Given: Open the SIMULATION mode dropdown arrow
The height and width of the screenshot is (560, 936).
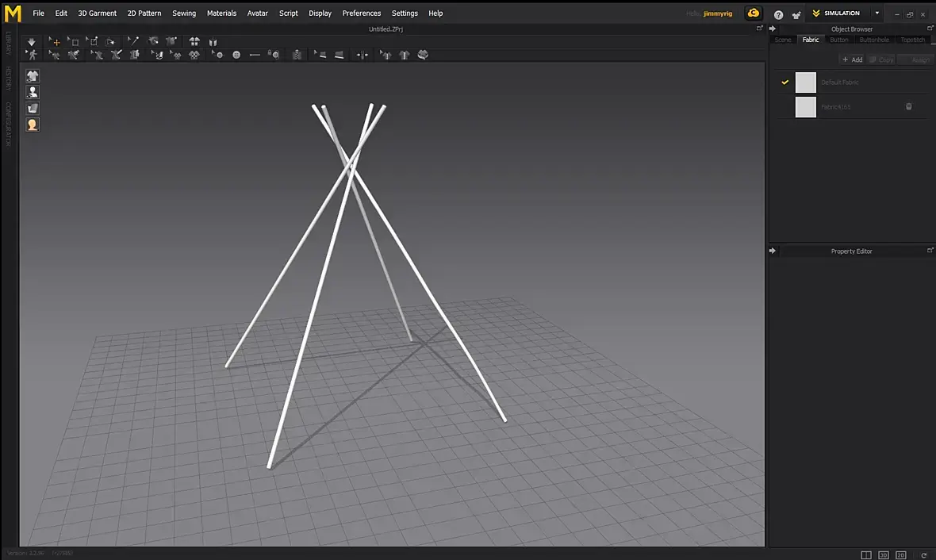Looking at the screenshot, I should (877, 13).
